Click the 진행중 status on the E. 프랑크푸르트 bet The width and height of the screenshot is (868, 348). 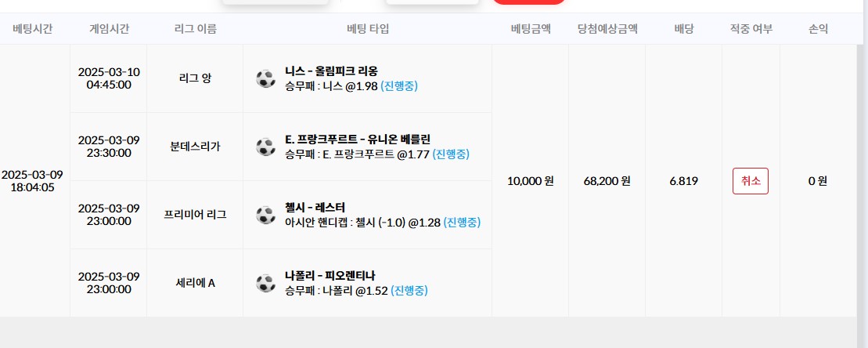450,154
